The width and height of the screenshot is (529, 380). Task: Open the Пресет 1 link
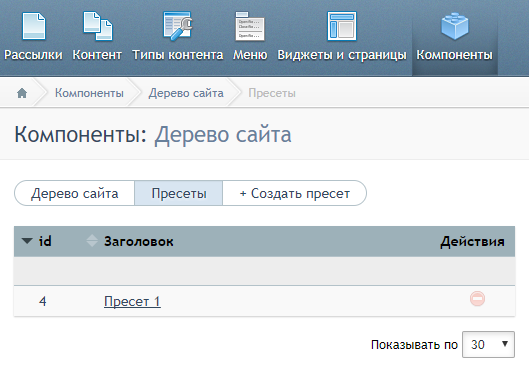click(132, 301)
